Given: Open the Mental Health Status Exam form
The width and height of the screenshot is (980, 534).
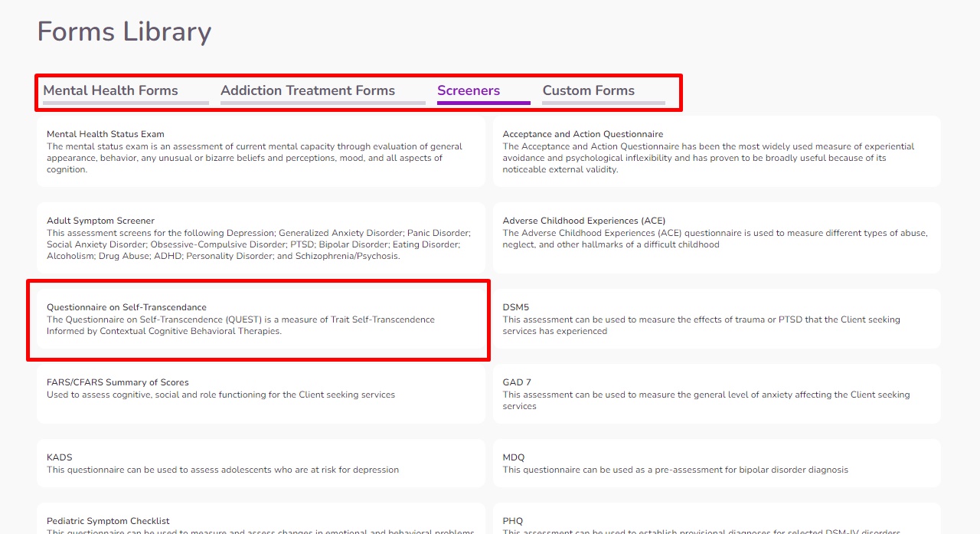Looking at the screenshot, I should (x=260, y=150).
